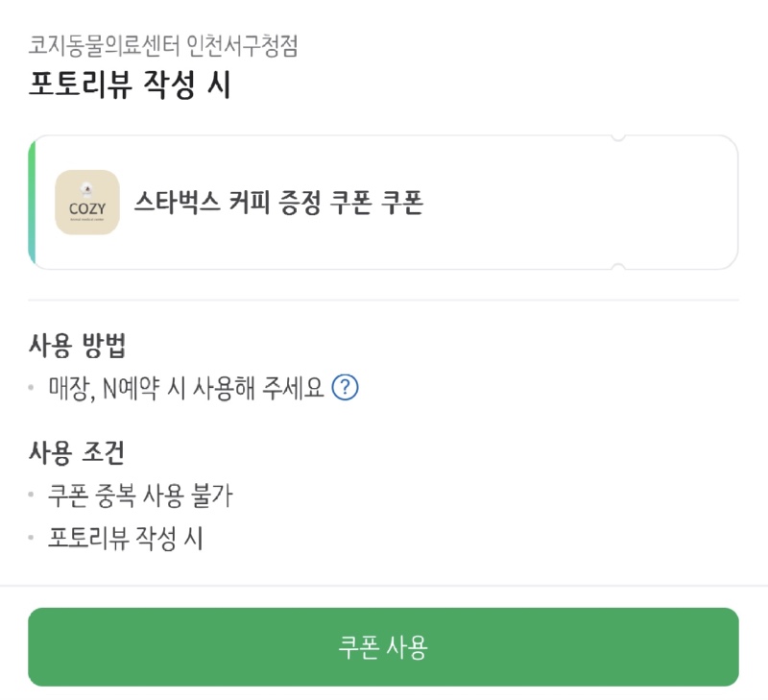Click the 쿠폰 중복 사용 불가 condition
The width and height of the screenshot is (768, 700).
140,495
